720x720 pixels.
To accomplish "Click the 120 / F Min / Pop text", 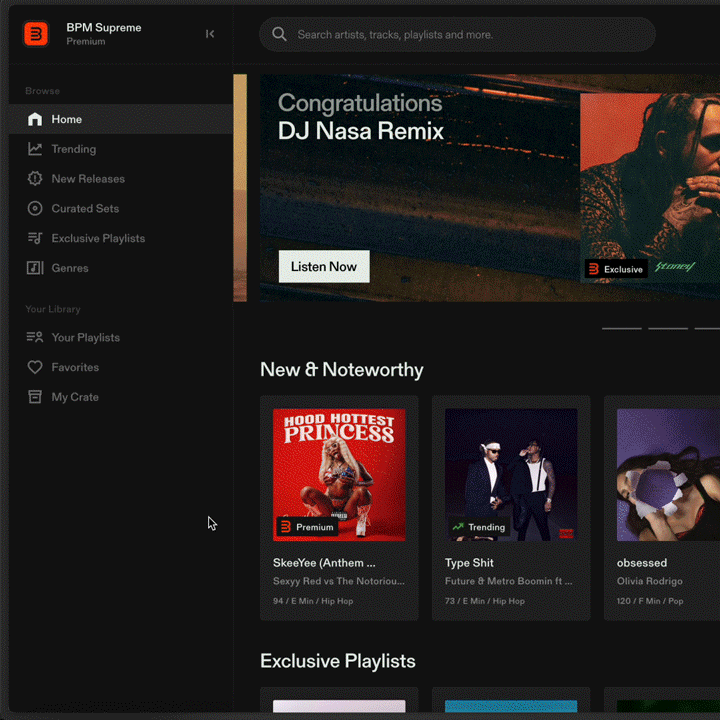I will pos(650,601).
